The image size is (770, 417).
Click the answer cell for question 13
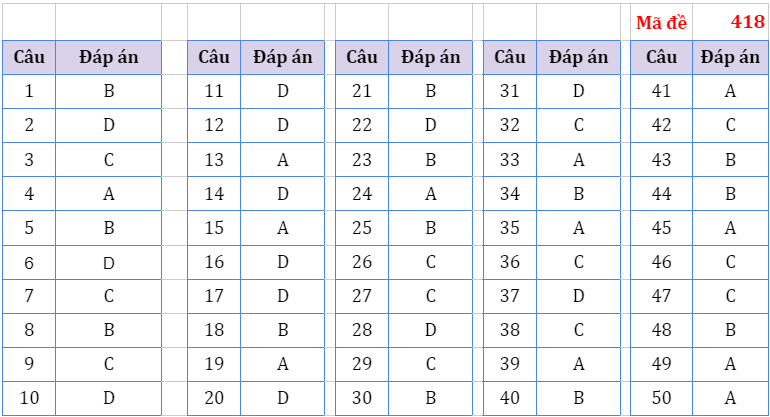point(283,160)
